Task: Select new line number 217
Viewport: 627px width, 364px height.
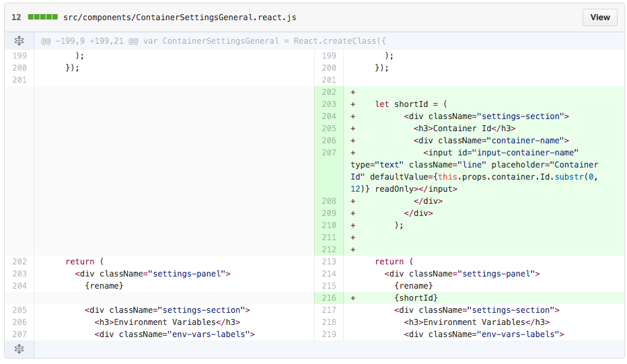Action: pos(328,310)
